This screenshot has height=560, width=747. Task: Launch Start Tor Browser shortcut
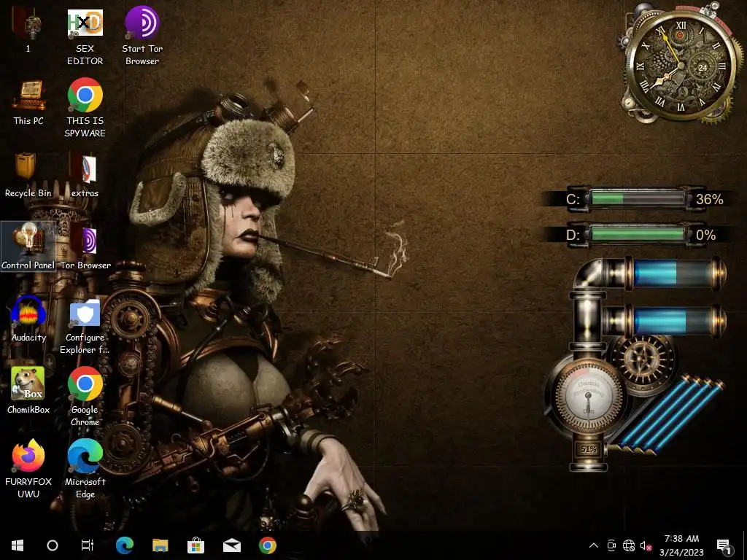(142, 36)
